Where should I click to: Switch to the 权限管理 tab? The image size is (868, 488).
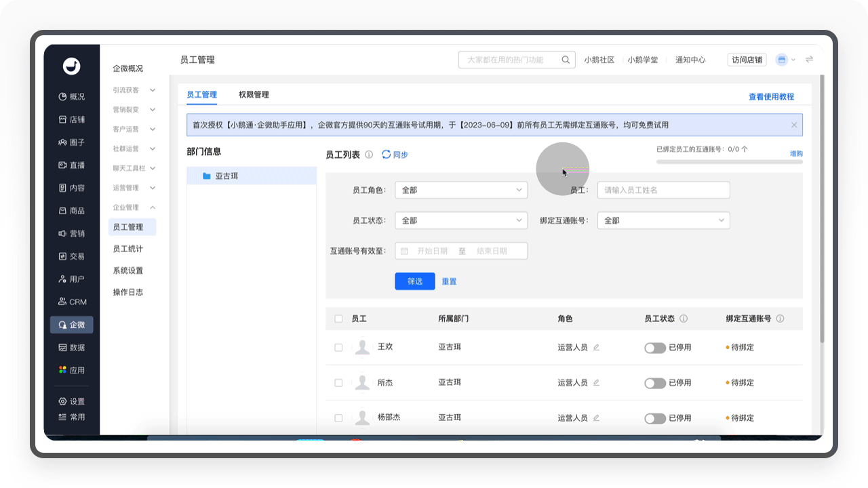254,95
